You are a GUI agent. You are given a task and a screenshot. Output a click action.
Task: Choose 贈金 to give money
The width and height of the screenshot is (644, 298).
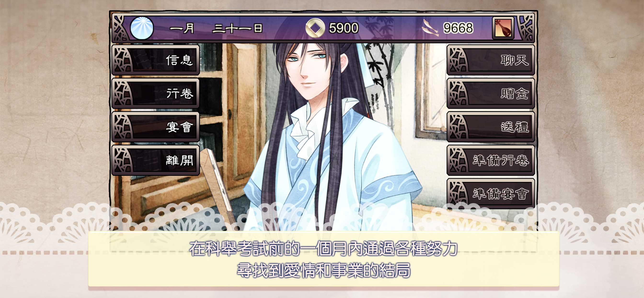pyautogui.click(x=490, y=93)
